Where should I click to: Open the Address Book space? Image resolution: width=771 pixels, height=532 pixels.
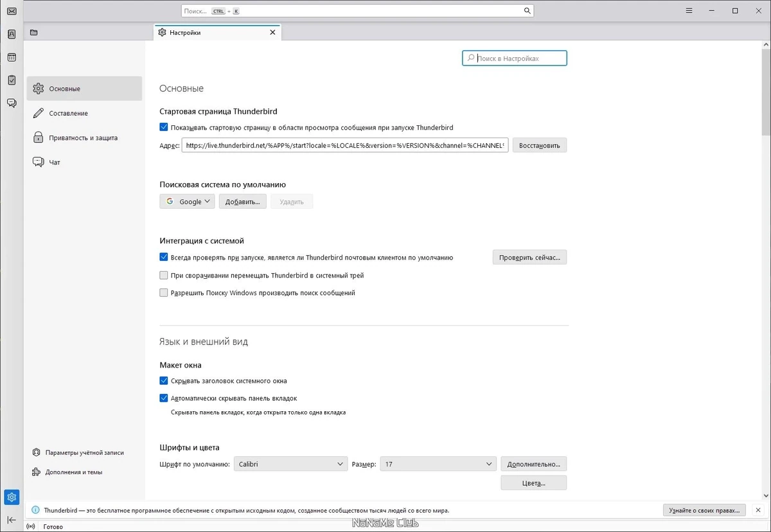point(12,34)
